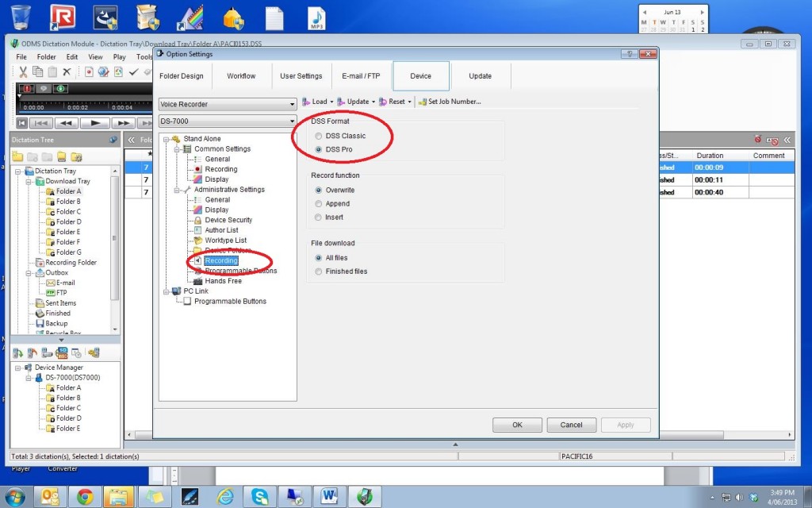Click the playback position marker on timeline
The width and height of the screenshot is (812, 508).
(x=19, y=96)
